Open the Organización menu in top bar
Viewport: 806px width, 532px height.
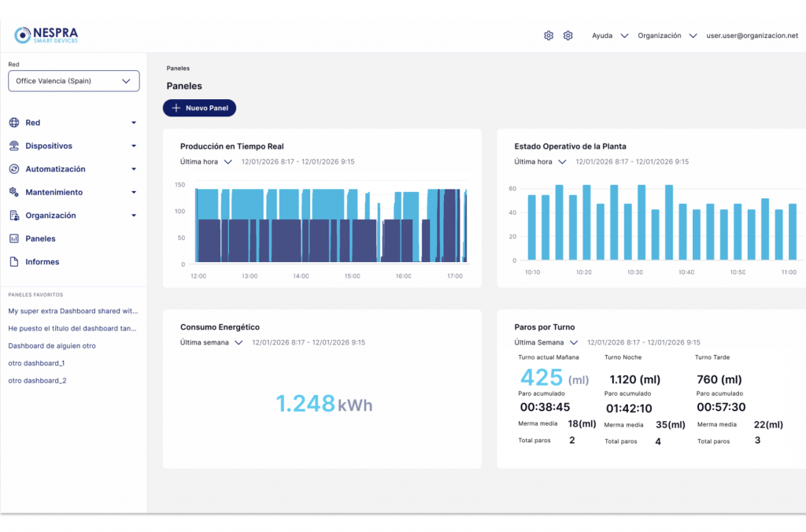click(667, 35)
